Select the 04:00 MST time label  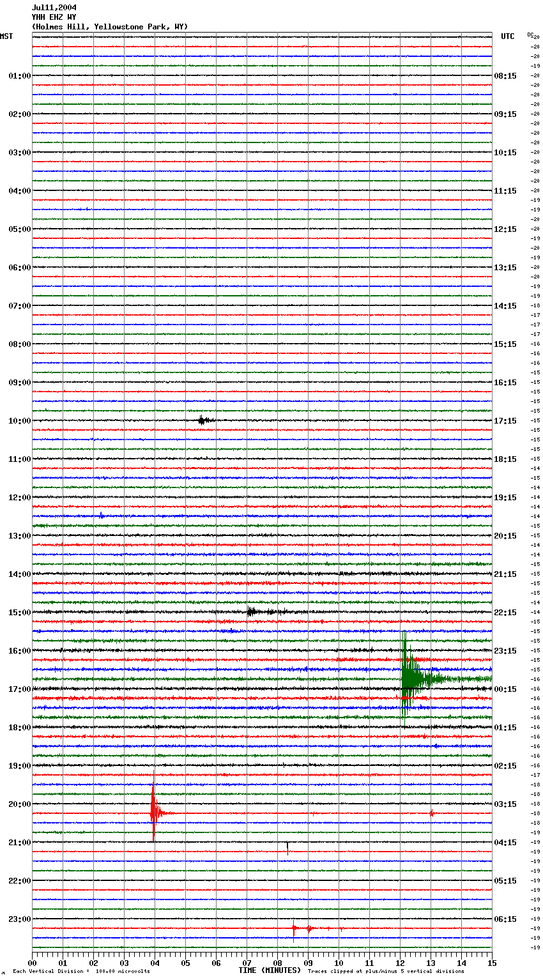pos(19,191)
